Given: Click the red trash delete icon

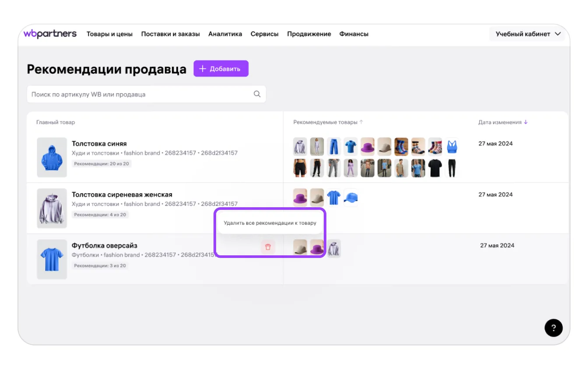Looking at the screenshot, I should [268, 247].
